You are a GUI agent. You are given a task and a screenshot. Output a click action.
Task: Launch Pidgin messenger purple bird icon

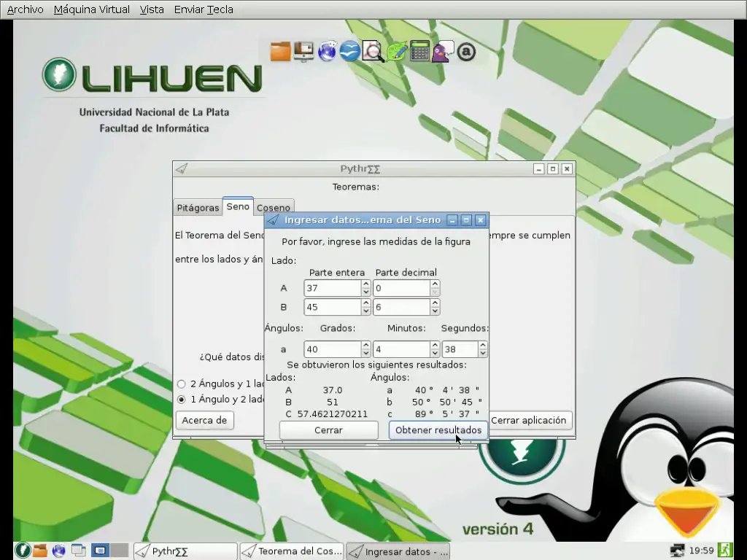click(443, 52)
